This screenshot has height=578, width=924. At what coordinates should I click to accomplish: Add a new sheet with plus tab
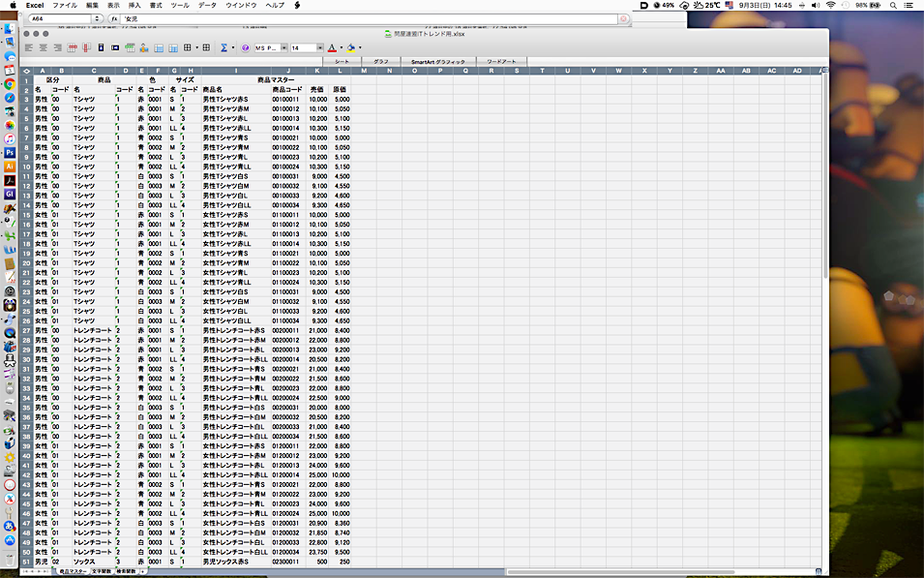coord(142,571)
